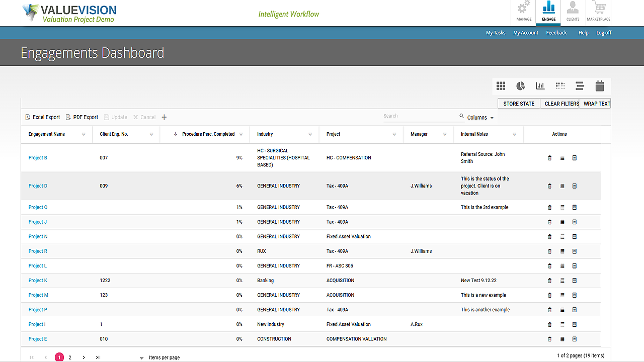Select the J.Williams cell for Project R
This screenshot has width=644, height=362.
[421, 251]
